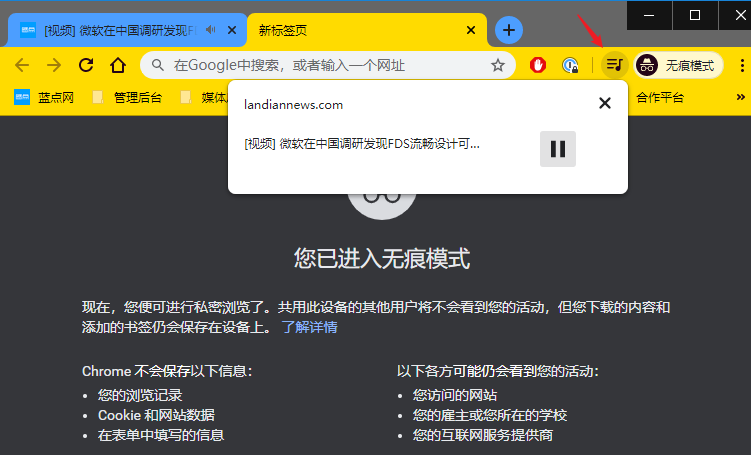Open the media control playlist icon
This screenshot has width=751, height=455.
tap(614, 65)
